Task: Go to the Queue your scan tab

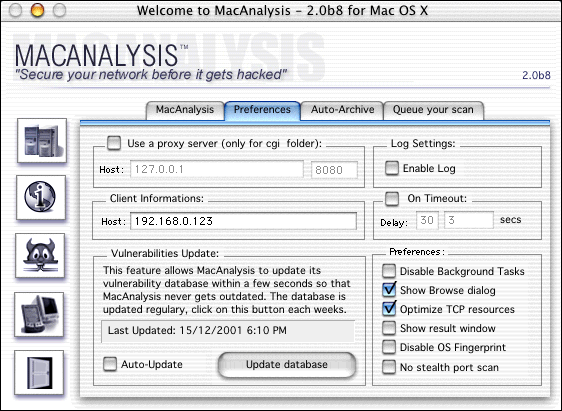Action: pos(433,110)
